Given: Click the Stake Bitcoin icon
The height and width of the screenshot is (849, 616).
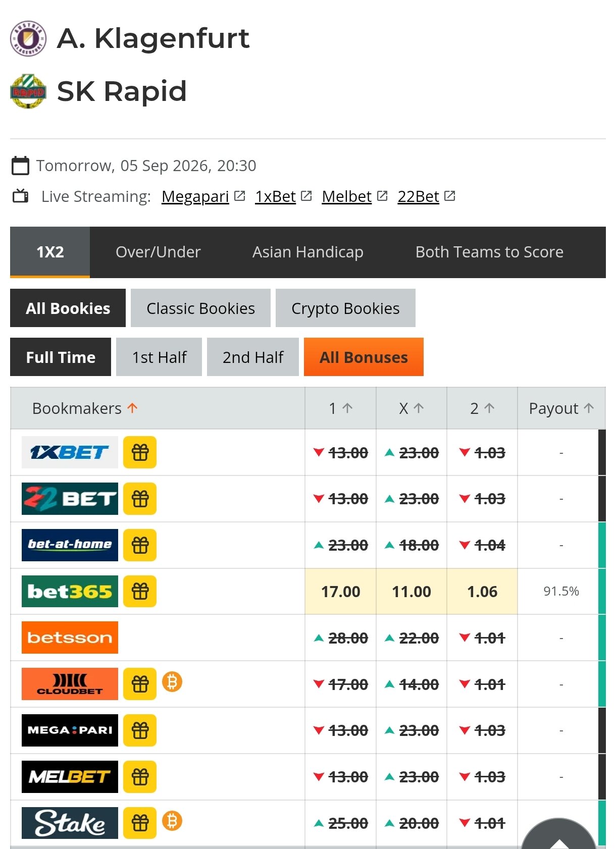Looking at the screenshot, I should pyautogui.click(x=172, y=821).
